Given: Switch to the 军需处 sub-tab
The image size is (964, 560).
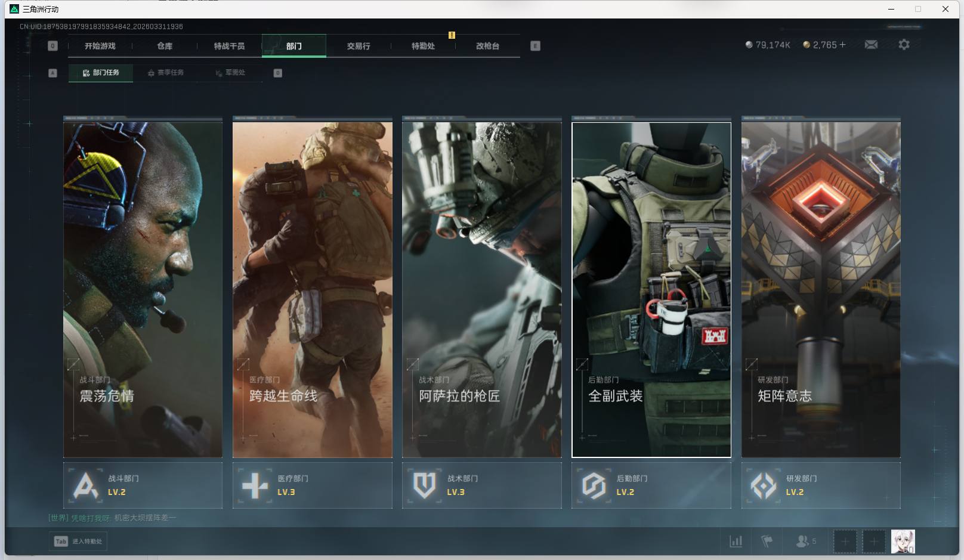Looking at the screenshot, I should (231, 73).
